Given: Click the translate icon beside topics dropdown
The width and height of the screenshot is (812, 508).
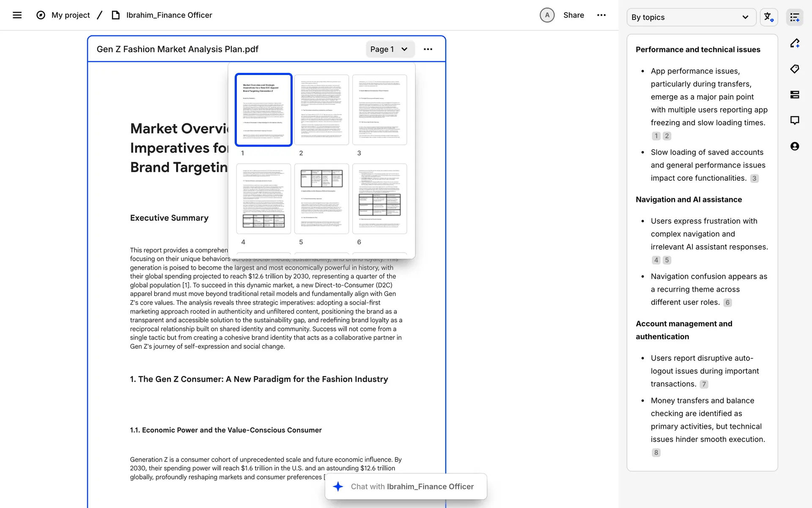Looking at the screenshot, I should tap(768, 17).
